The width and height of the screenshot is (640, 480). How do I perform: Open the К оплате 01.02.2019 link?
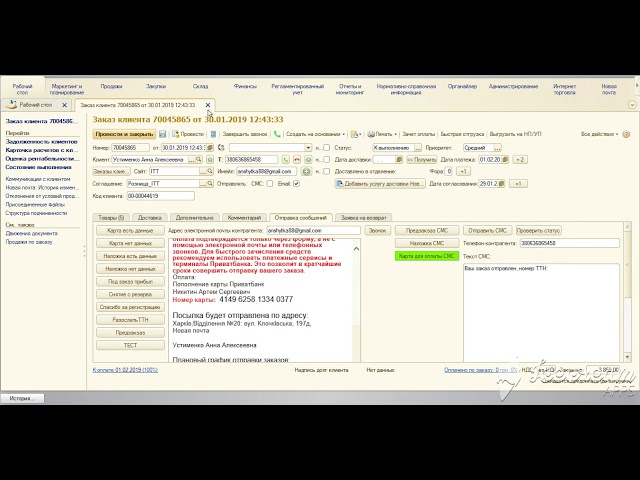(x=125, y=370)
